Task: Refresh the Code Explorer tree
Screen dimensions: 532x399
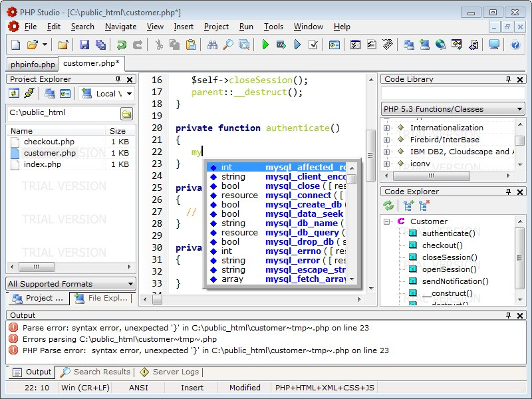Action: coord(388,205)
